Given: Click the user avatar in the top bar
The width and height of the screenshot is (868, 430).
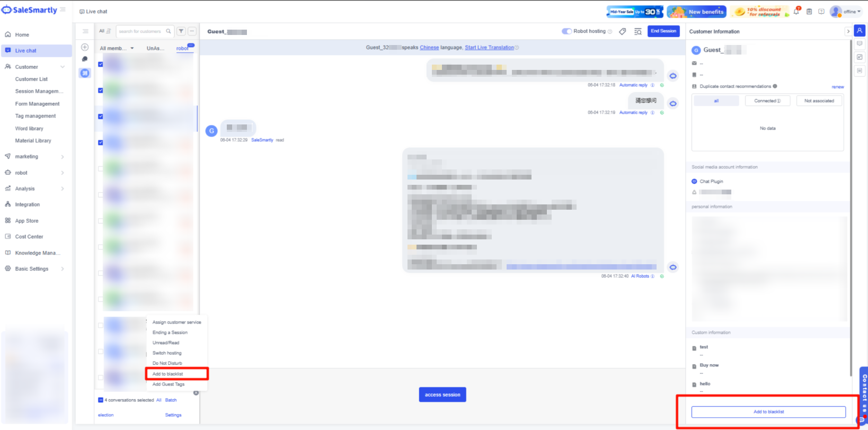Looking at the screenshot, I should (836, 11).
